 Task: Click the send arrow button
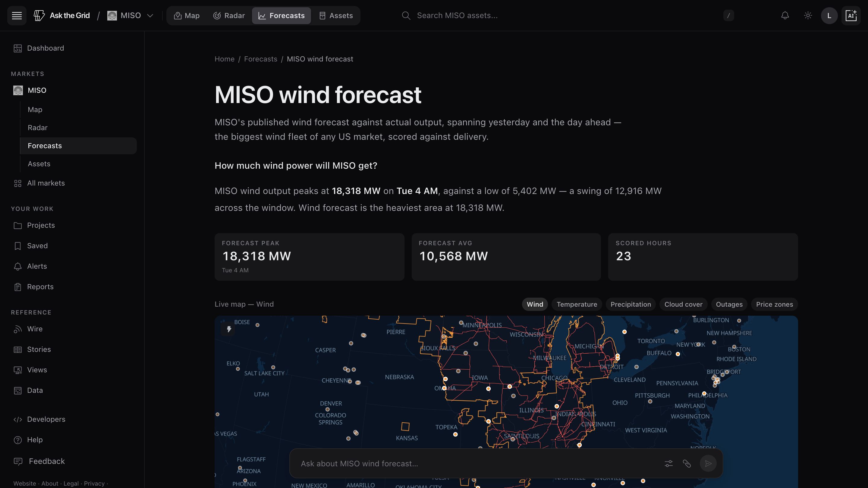coord(708,464)
